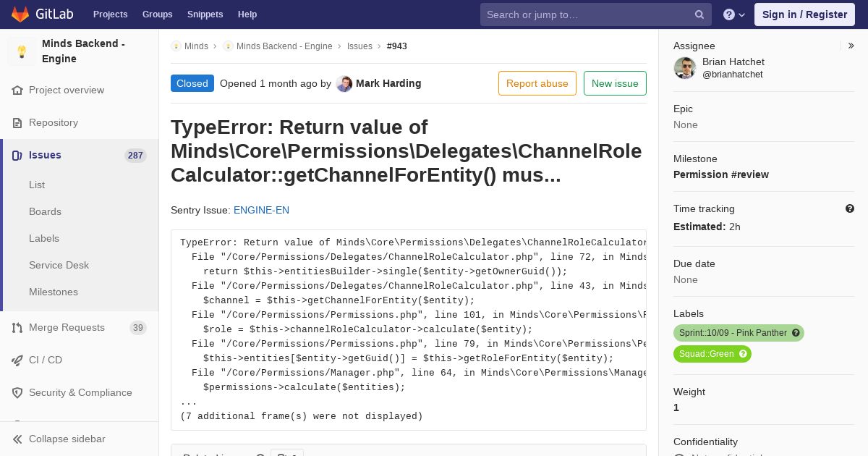This screenshot has height=456, width=868.
Task: Focus the Search or jump to field
Action: point(596,14)
